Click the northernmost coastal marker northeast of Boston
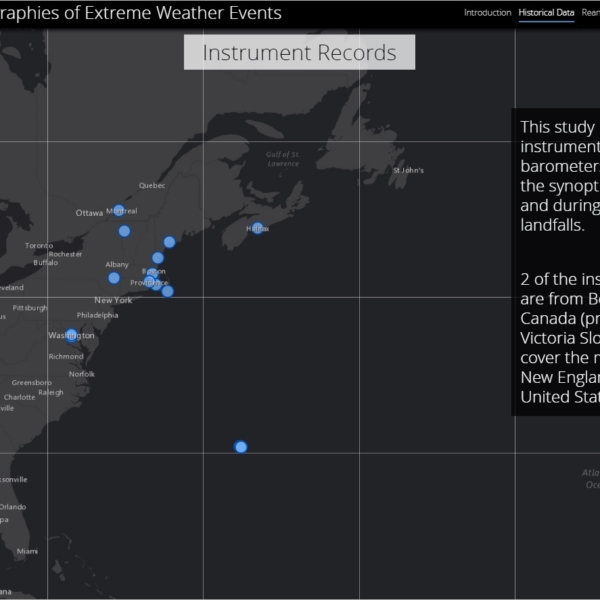The image size is (600, 600). tap(169, 242)
